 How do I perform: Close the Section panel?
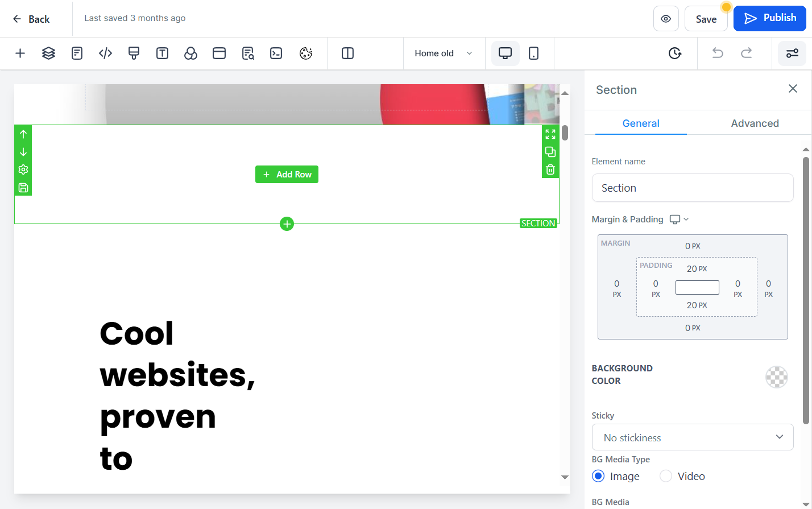click(x=793, y=89)
